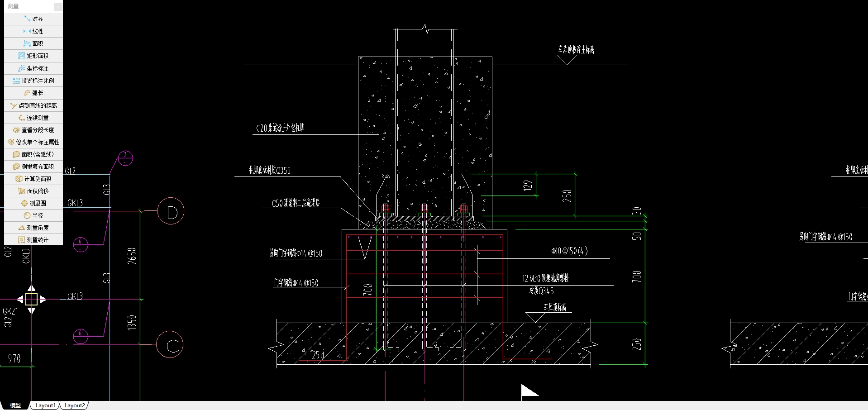Screen dimensions: 868x410
Task: Switch to the Layout2 tab
Action: click(75, 405)
